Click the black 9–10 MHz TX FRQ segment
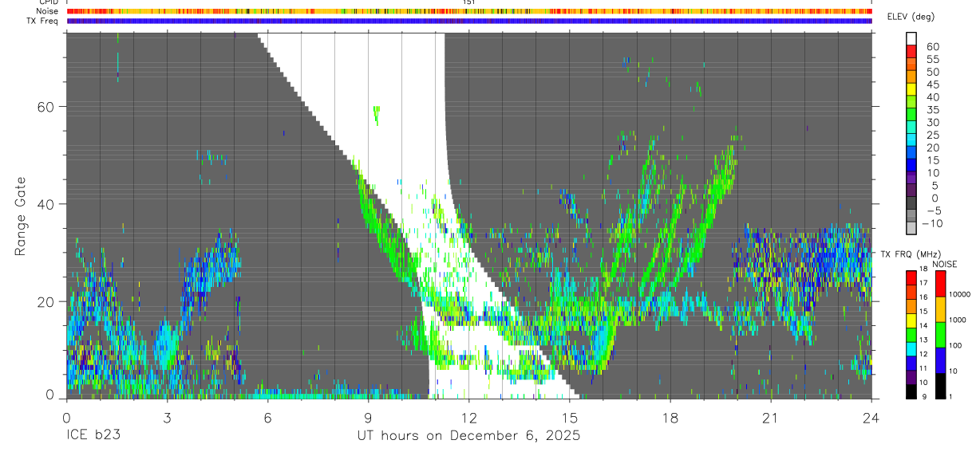The height and width of the screenshot is (452, 980). pyautogui.click(x=911, y=390)
